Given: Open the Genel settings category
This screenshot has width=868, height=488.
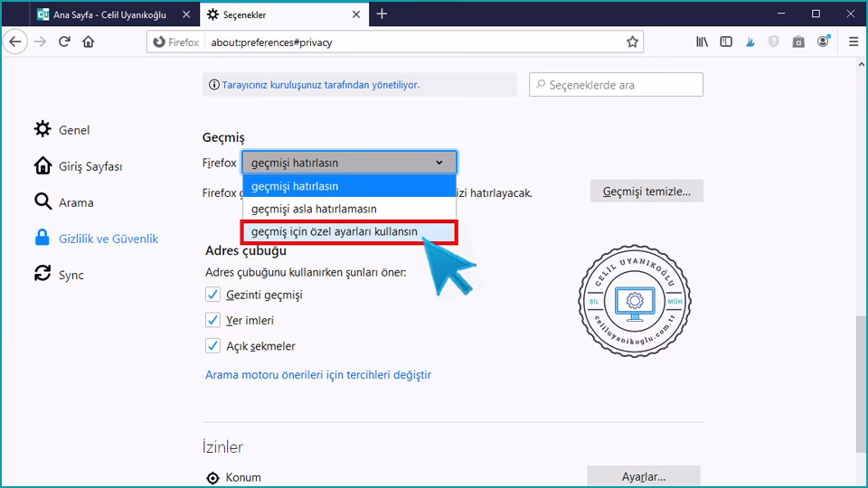Looking at the screenshot, I should click(62, 130).
